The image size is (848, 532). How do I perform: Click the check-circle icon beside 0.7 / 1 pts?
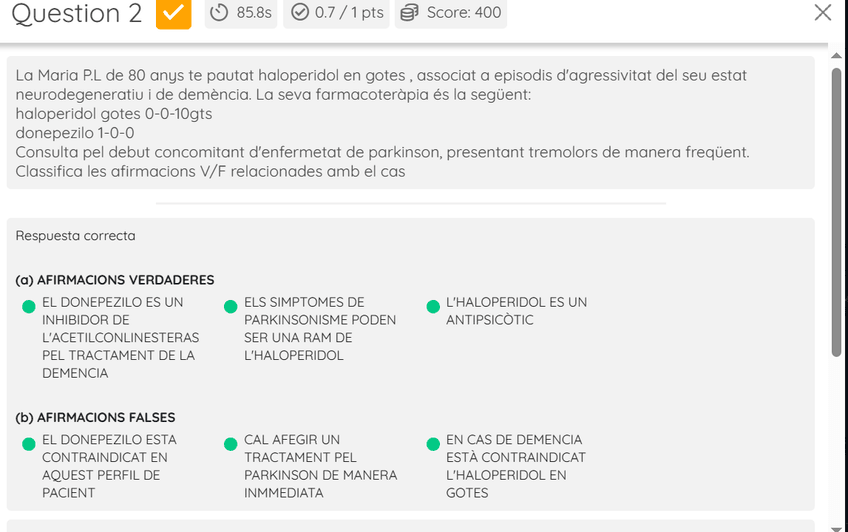click(x=299, y=13)
